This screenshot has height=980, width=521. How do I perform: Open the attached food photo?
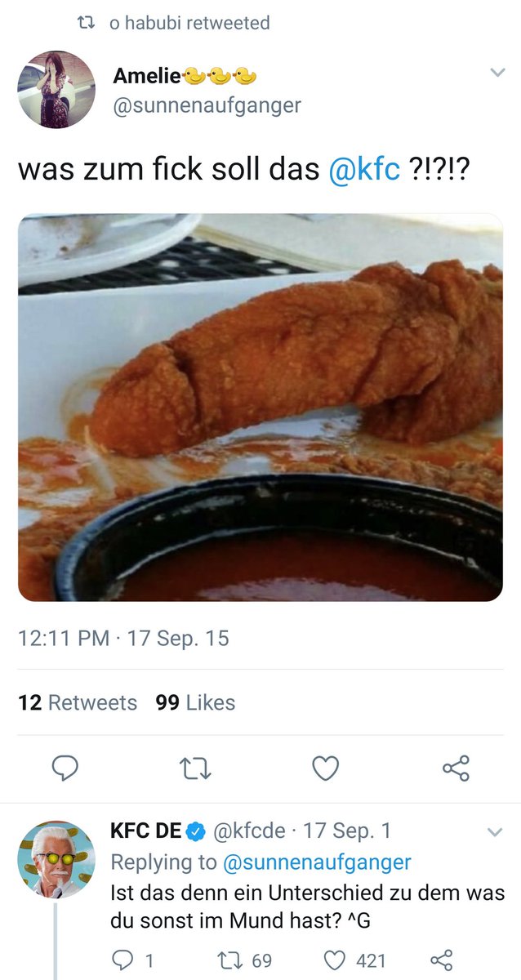260,407
